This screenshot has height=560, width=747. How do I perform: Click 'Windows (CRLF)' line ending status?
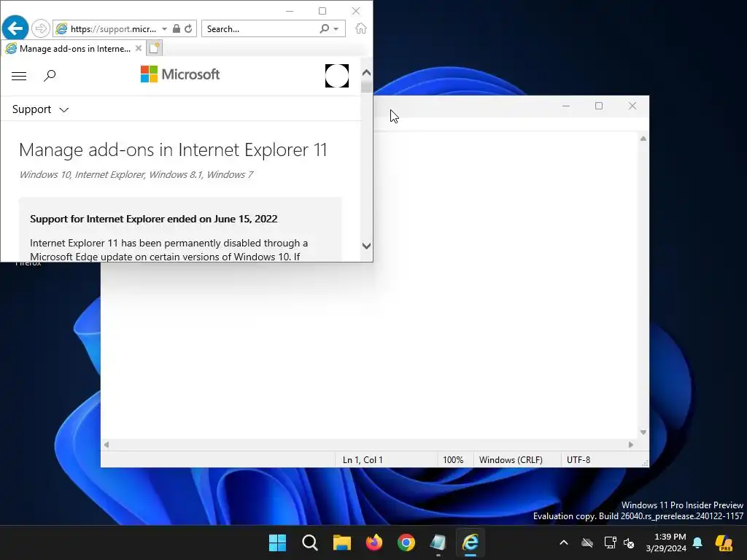click(x=511, y=460)
